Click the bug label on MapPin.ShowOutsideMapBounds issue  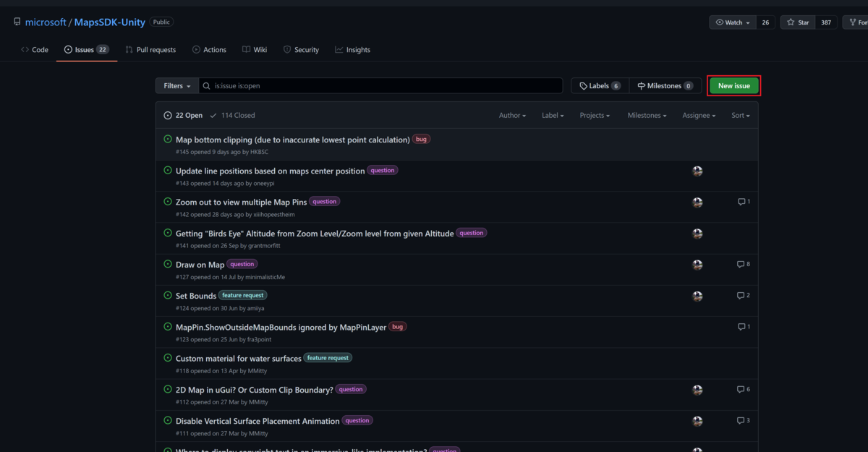click(x=398, y=326)
